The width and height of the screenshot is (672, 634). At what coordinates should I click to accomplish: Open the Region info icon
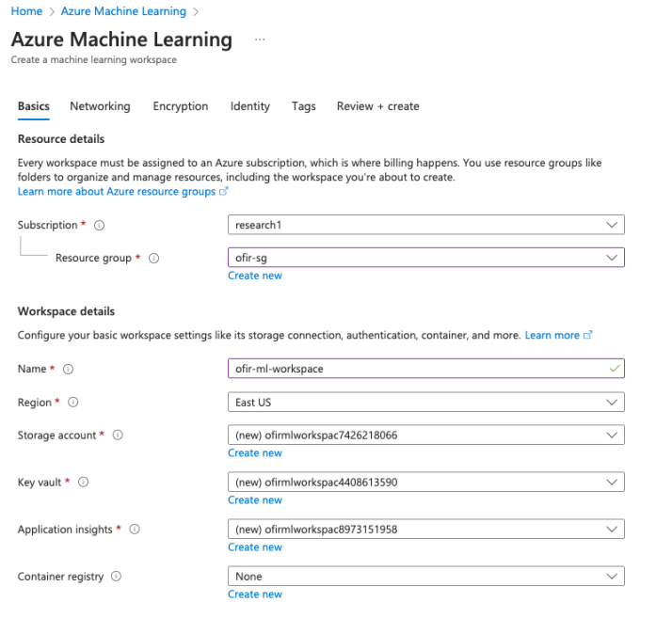pos(73,403)
